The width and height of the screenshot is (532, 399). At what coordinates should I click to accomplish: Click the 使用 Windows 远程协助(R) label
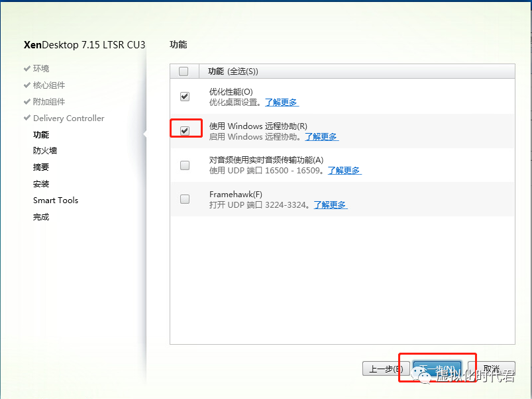pyautogui.click(x=258, y=126)
